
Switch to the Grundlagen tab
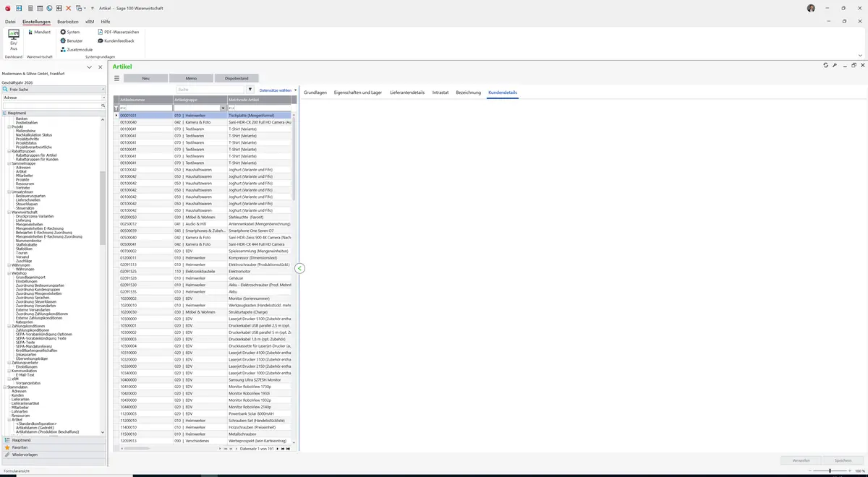(x=315, y=93)
